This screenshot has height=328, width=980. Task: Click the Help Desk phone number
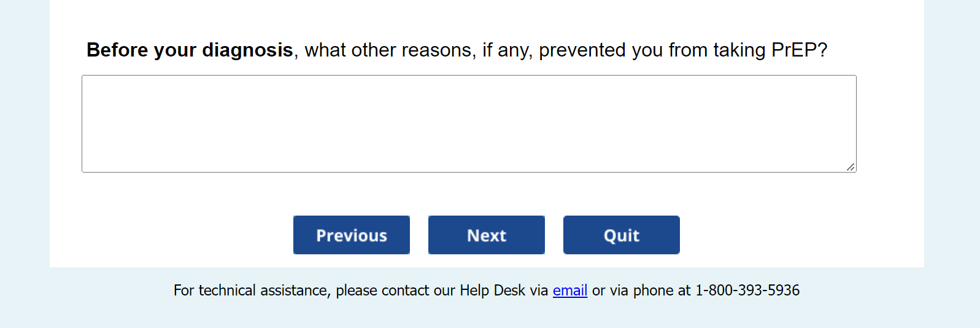coord(747,291)
